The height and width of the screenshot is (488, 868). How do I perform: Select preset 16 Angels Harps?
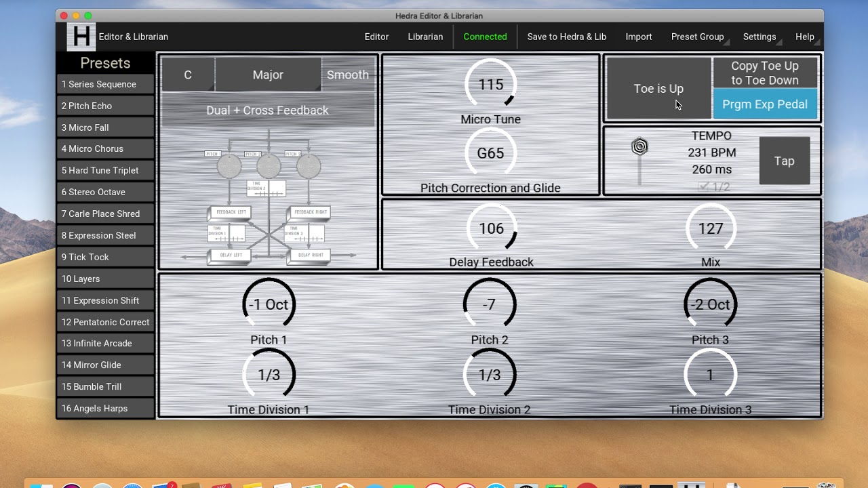tap(106, 408)
